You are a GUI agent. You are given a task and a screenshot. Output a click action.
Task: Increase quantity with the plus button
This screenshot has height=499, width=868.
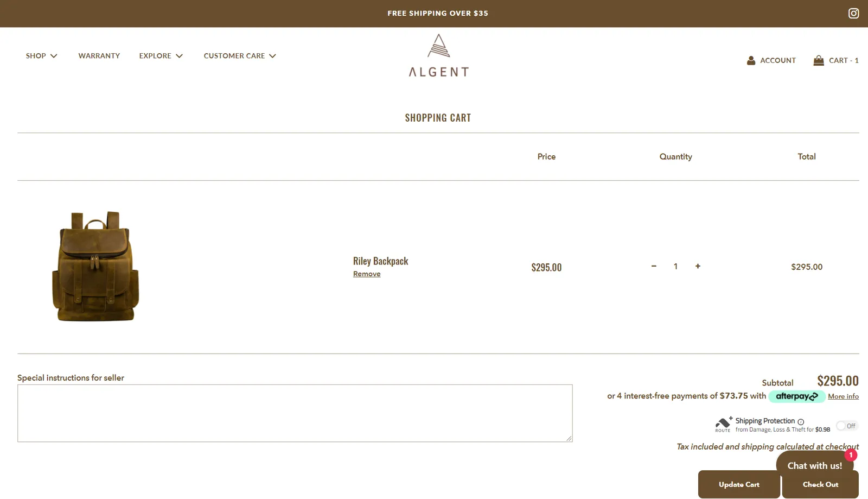698,266
